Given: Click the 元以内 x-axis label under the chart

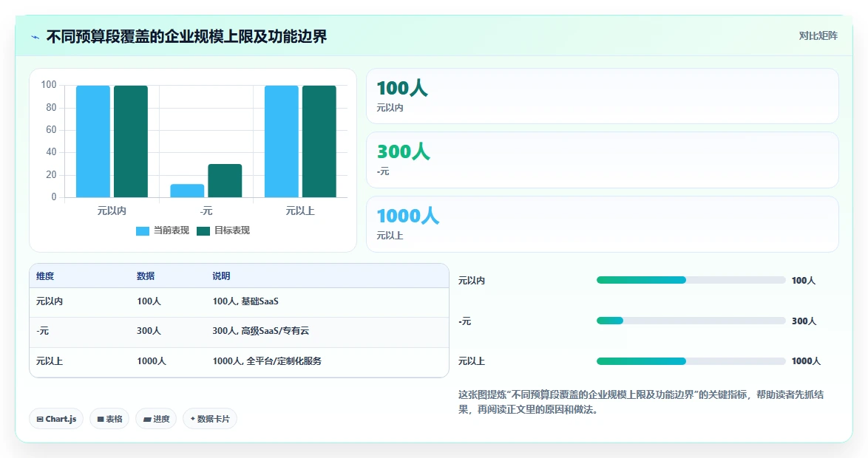Looking at the screenshot, I should click(x=112, y=211).
